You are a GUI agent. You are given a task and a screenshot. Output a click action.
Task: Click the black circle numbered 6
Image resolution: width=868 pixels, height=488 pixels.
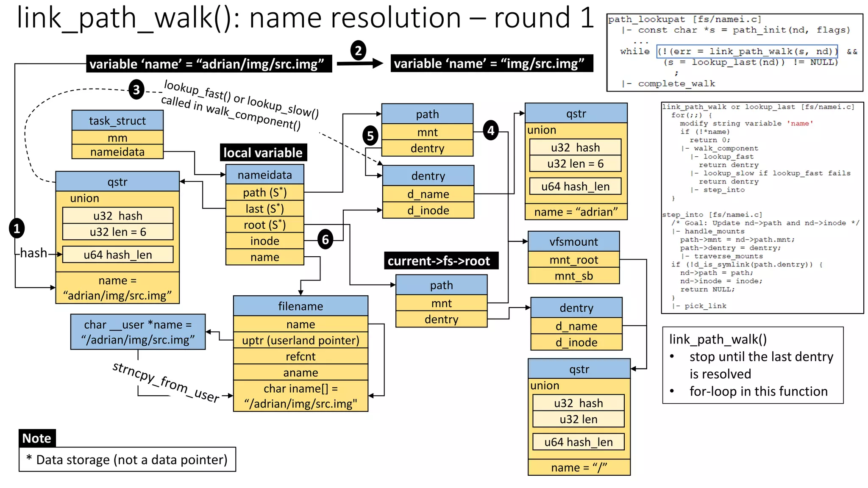(325, 240)
